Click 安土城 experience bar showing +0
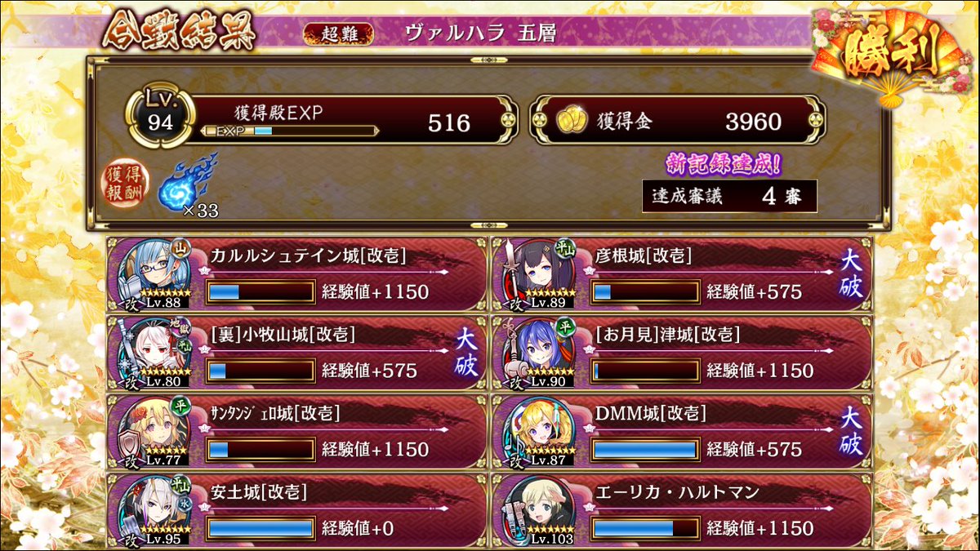Viewport: 980px width, 551px height. 261,528
